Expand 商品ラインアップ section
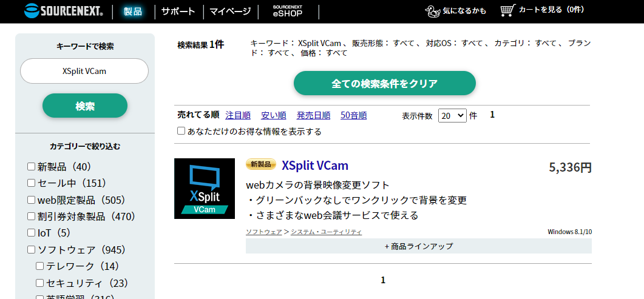The width and height of the screenshot is (644, 299). (x=419, y=246)
